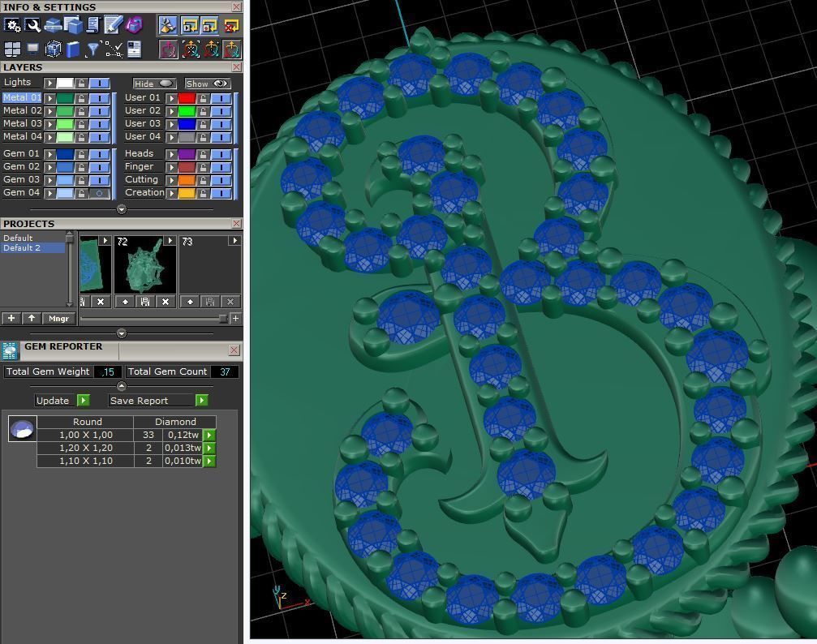Select the Metal 04 layer name
The image size is (817, 644).
coord(22,136)
